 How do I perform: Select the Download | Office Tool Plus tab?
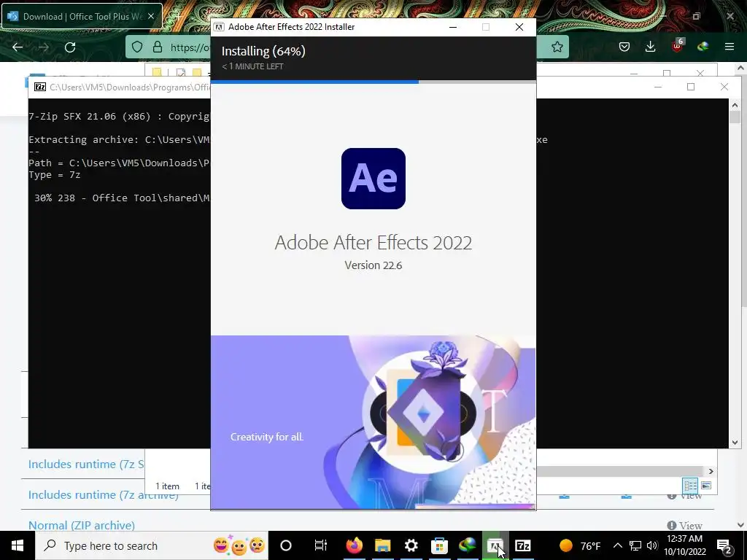(82, 16)
